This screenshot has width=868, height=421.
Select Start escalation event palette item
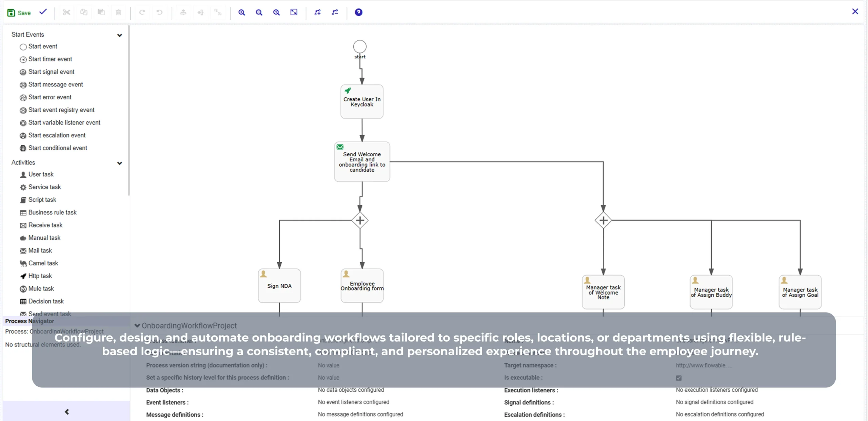pyautogui.click(x=53, y=136)
